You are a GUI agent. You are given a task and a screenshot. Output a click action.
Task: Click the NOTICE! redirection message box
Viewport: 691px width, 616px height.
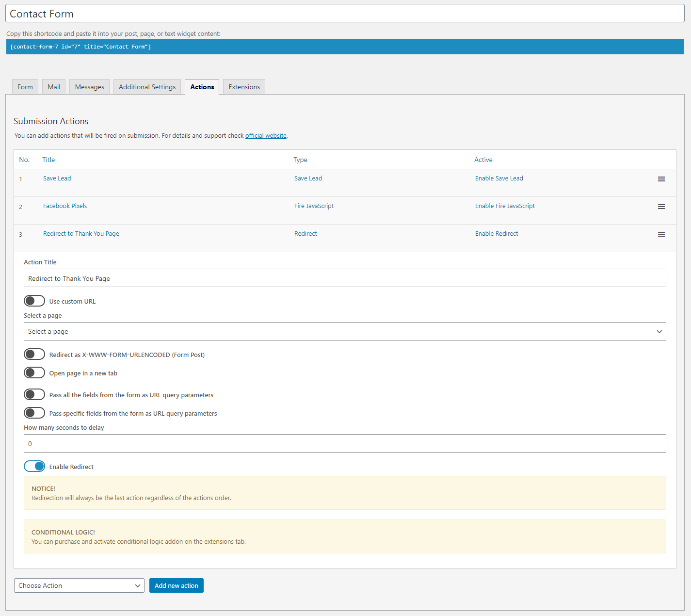click(345, 493)
